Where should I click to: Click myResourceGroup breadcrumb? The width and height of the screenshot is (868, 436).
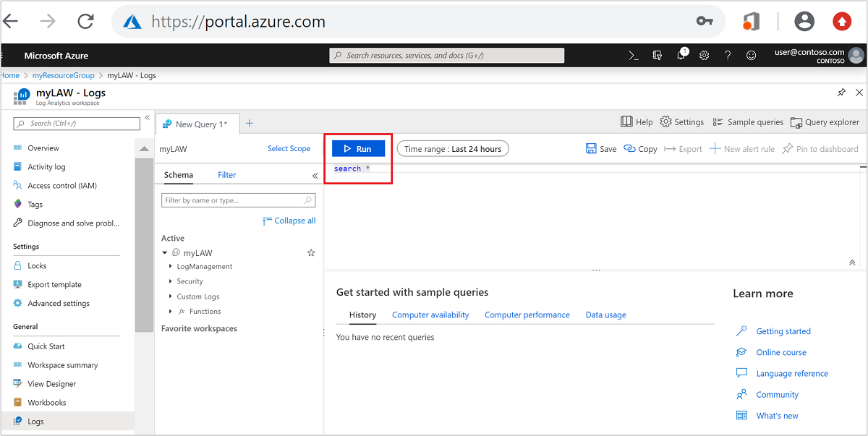click(64, 75)
